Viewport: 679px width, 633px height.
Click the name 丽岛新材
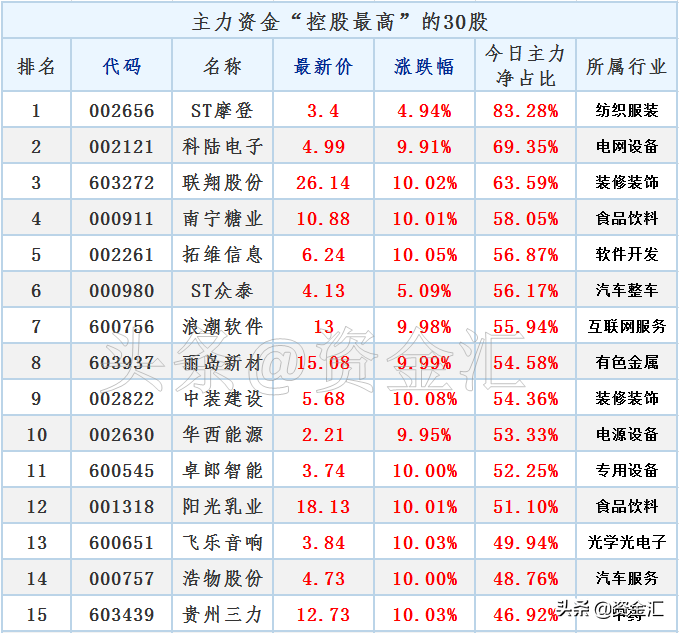coord(222,362)
